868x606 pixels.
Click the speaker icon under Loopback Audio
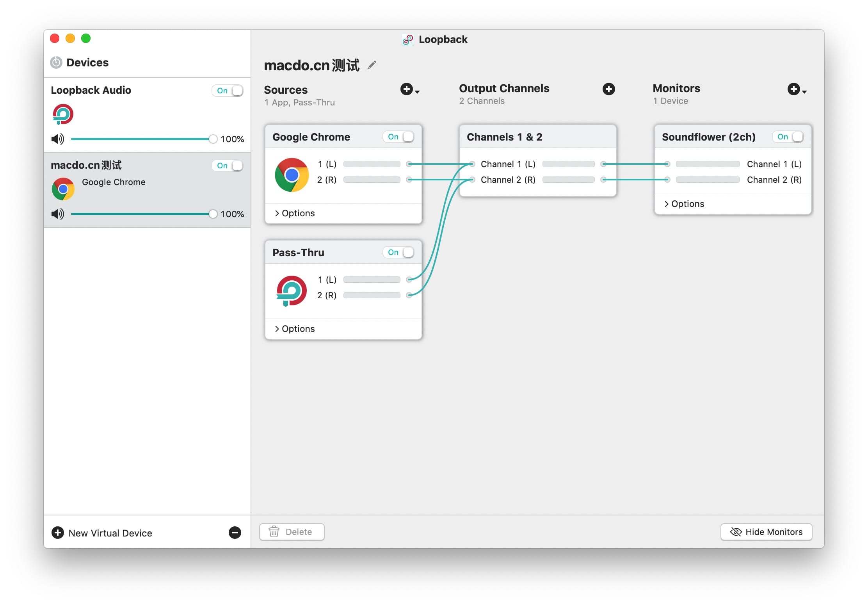click(x=58, y=139)
